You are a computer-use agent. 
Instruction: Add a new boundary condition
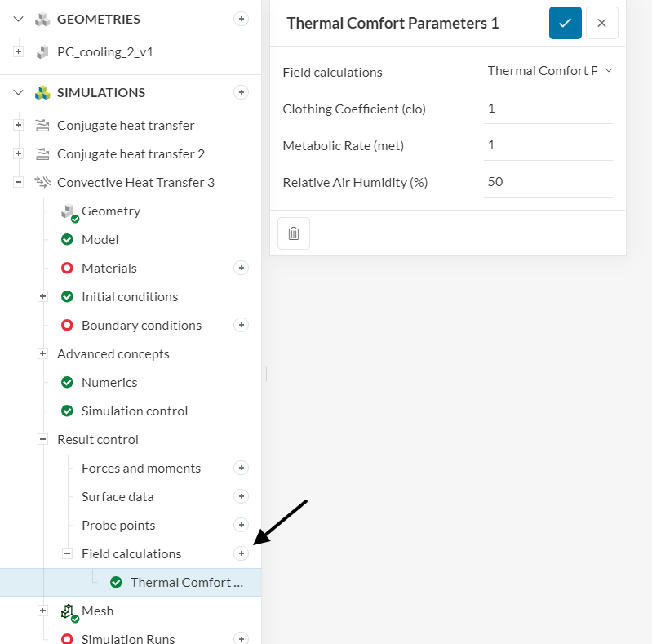(241, 325)
